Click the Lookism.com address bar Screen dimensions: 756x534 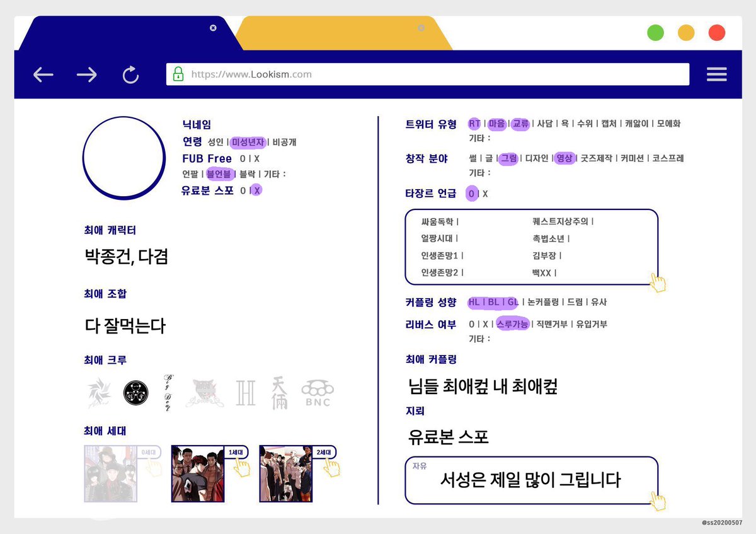(x=428, y=74)
